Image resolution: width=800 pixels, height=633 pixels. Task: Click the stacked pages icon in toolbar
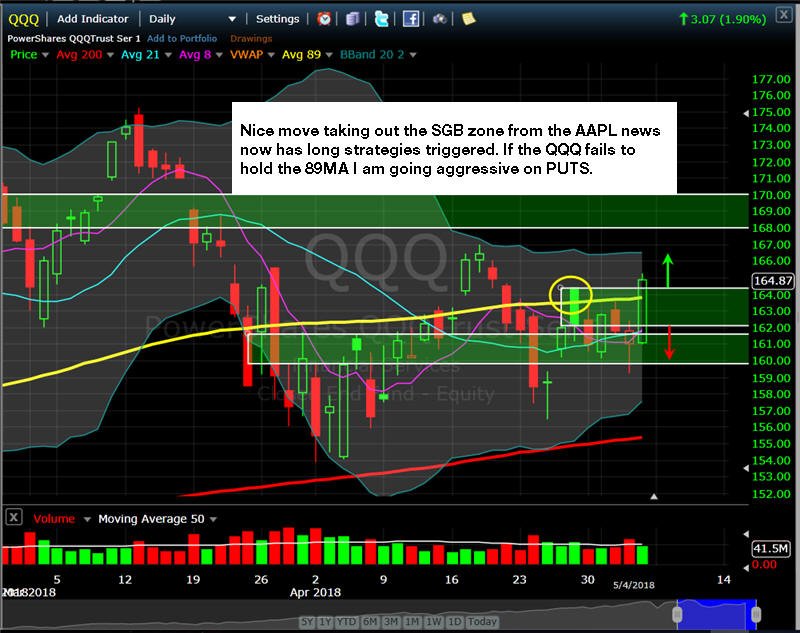[353, 19]
